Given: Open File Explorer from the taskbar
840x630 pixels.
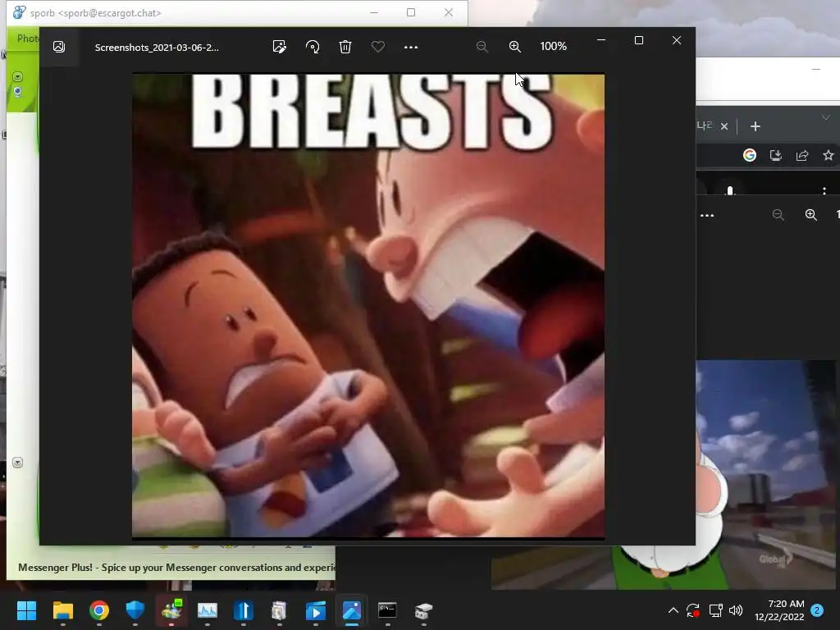Looking at the screenshot, I should (x=62, y=610).
